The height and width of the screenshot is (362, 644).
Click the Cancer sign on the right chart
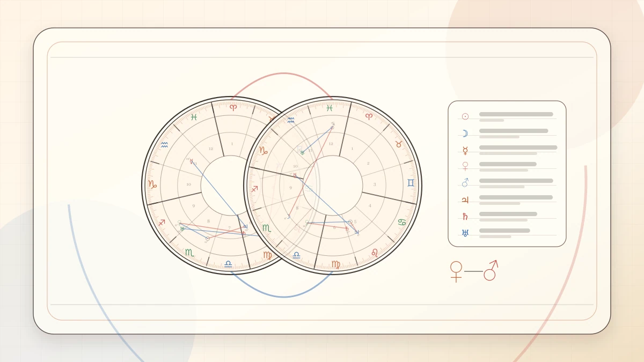tap(401, 221)
